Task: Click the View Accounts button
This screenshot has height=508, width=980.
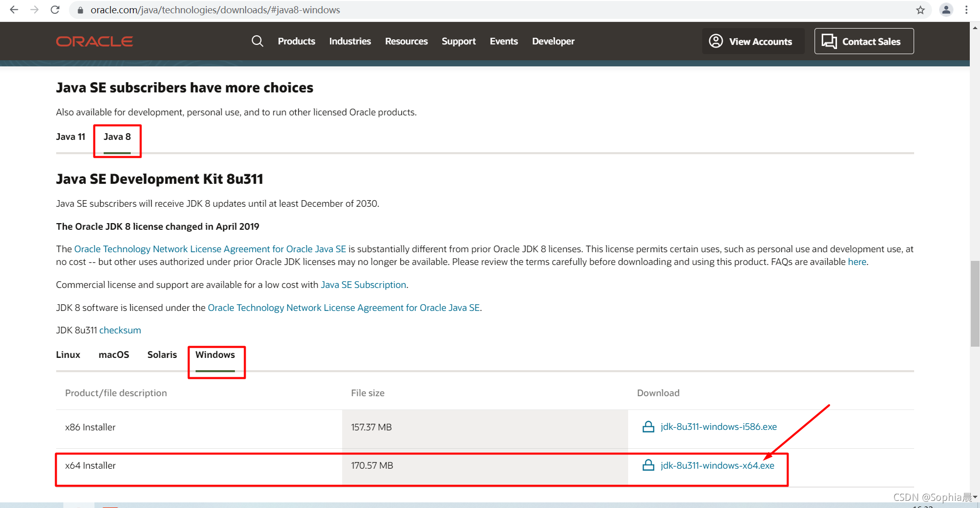Action: click(x=753, y=41)
